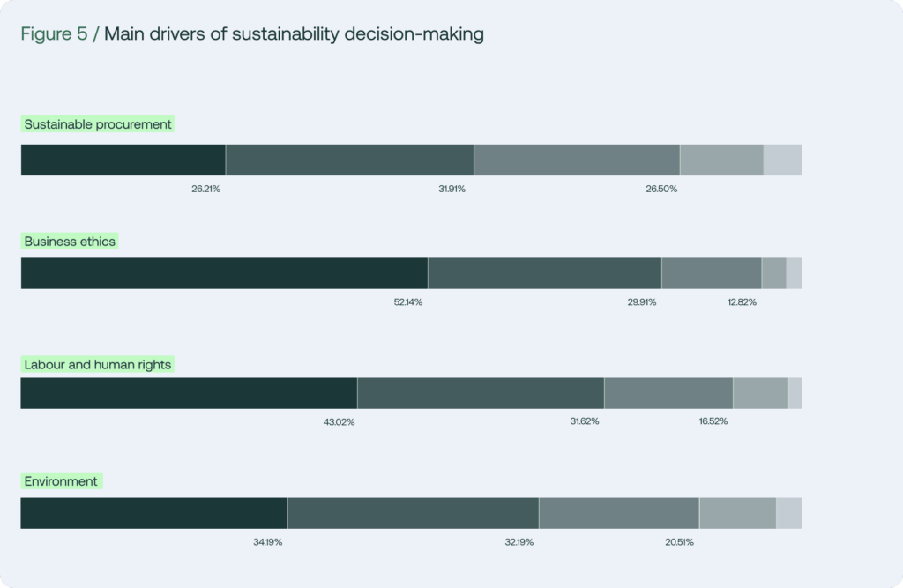Select the 34.19% segment in Environment bar
This screenshot has width=903, height=588.
click(153, 513)
